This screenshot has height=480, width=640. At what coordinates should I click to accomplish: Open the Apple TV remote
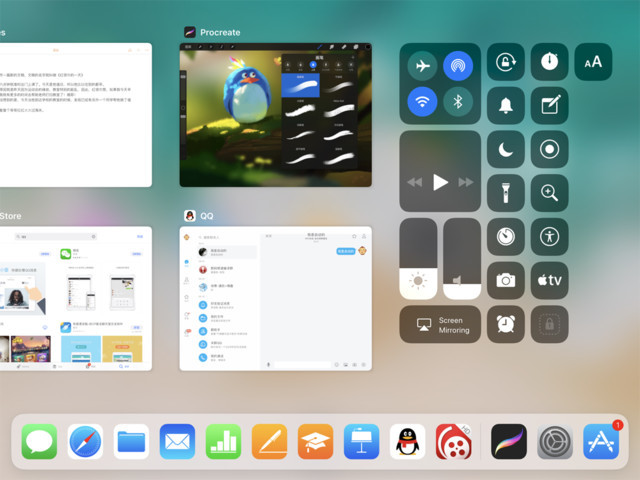(x=549, y=280)
